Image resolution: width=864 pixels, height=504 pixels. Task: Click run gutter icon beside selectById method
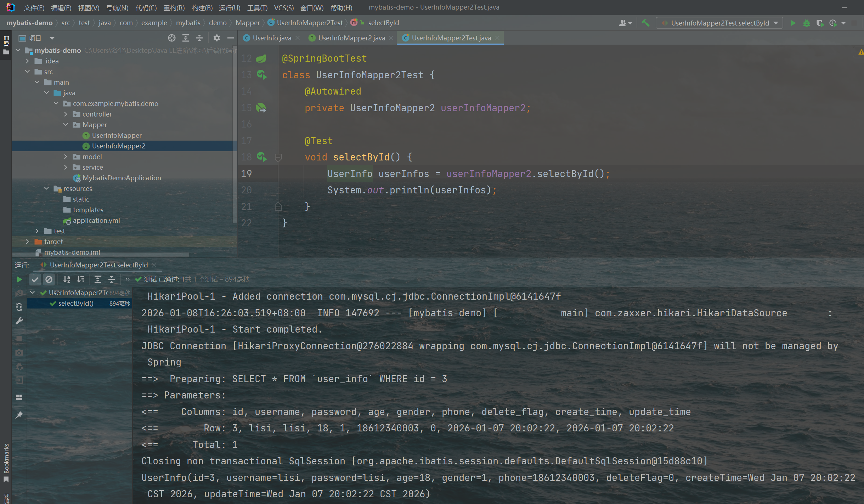[261, 157]
